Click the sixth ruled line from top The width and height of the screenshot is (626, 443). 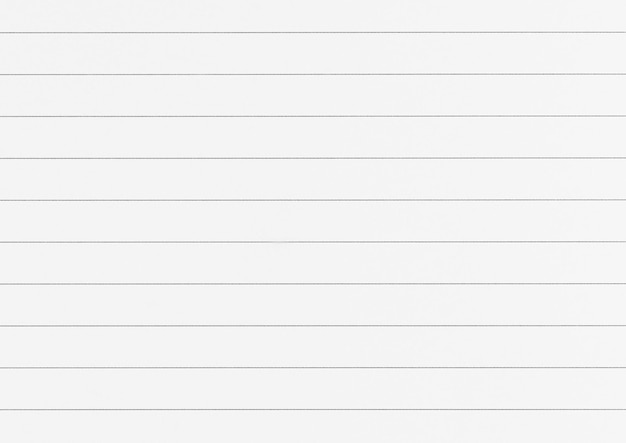[313, 242]
